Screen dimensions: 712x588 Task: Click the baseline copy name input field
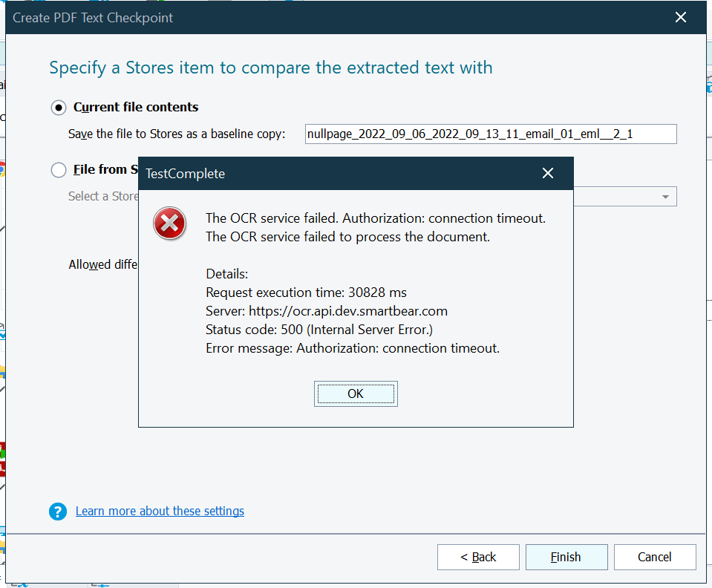(x=490, y=134)
